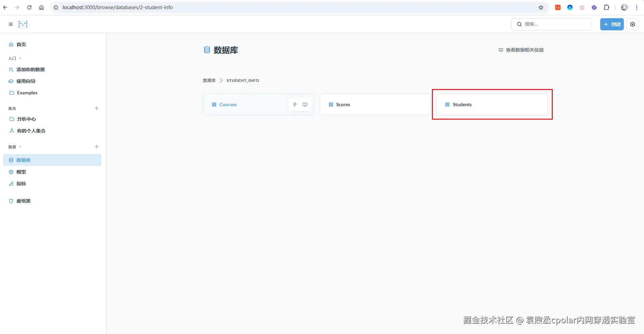Toggle the sidebar with the hamburger icon
The image size is (644, 334).
point(11,24)
